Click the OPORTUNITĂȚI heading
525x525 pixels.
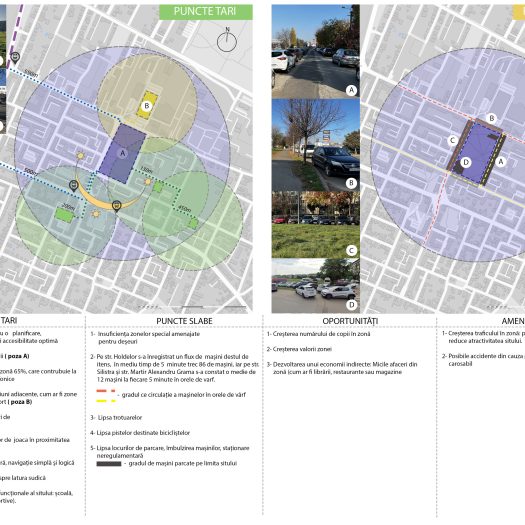click(350, 321)
